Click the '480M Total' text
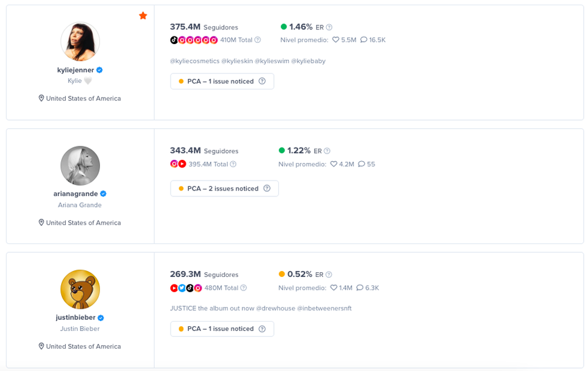This screenshot has width=588, height=371. [x=221, y=288]
